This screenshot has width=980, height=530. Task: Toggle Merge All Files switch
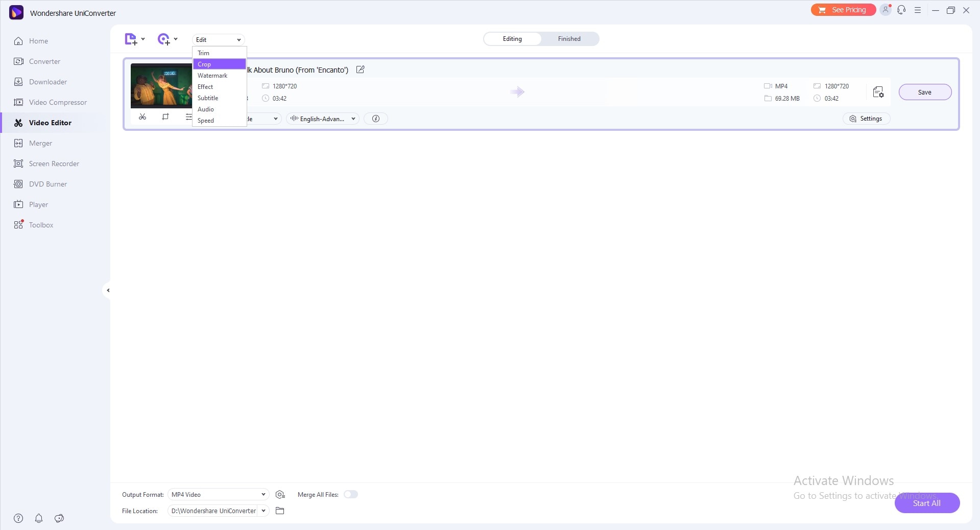click(351, 494)
